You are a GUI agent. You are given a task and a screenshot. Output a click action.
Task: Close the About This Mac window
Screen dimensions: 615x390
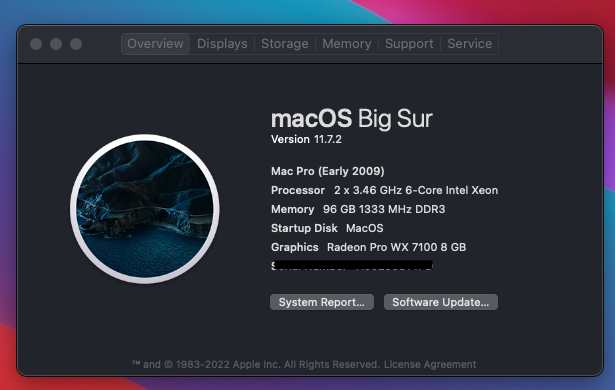pos(36,44)
